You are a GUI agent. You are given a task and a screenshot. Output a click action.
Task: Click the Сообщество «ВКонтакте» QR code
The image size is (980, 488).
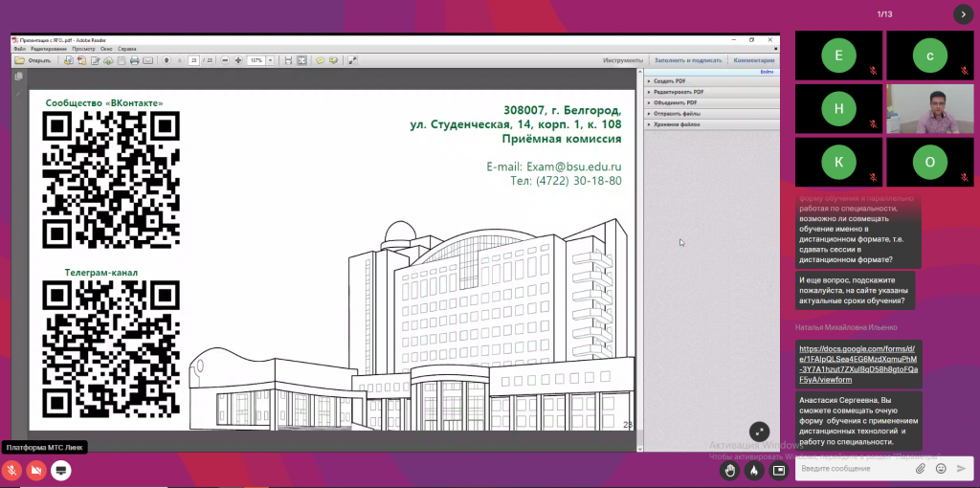[x=111, y=180]
